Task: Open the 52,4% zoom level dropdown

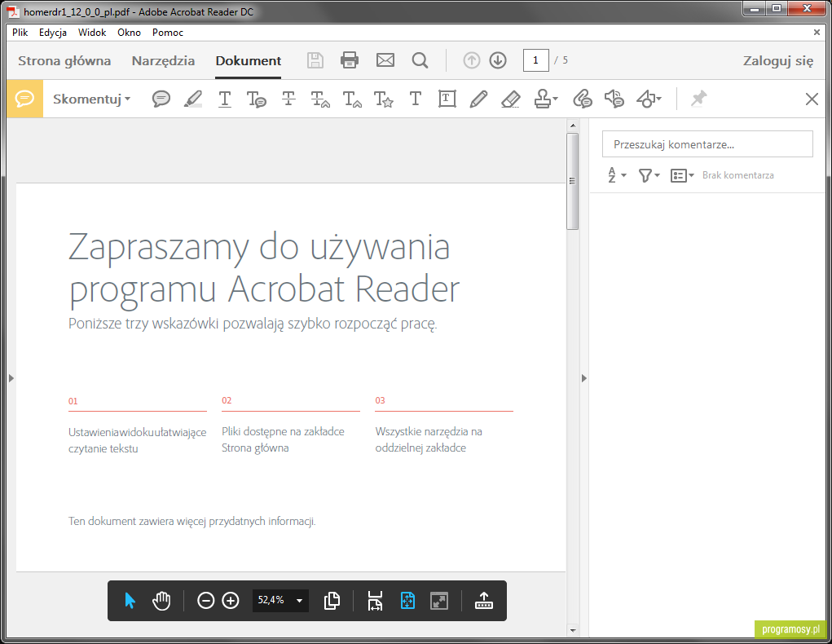Action: coord(280,601)
